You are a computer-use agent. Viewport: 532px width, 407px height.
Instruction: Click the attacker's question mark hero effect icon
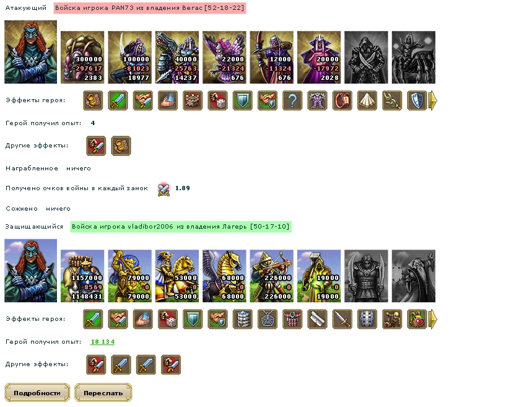point(292,100)
